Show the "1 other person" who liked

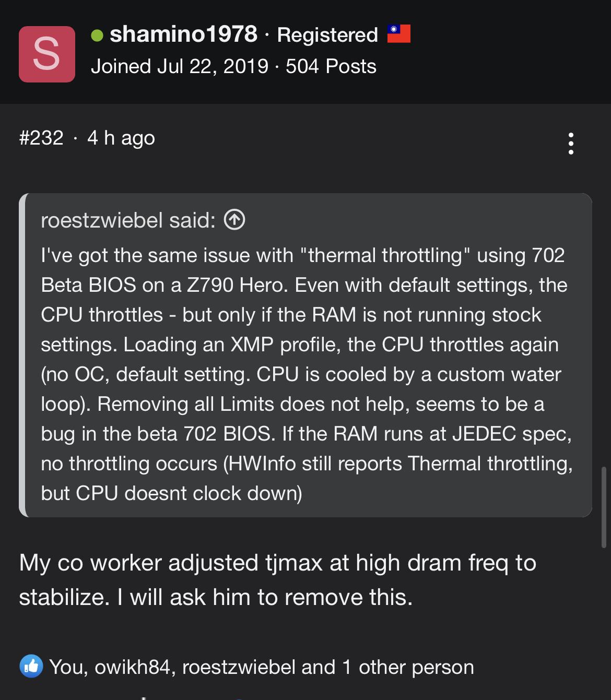[x=408, y=667]
